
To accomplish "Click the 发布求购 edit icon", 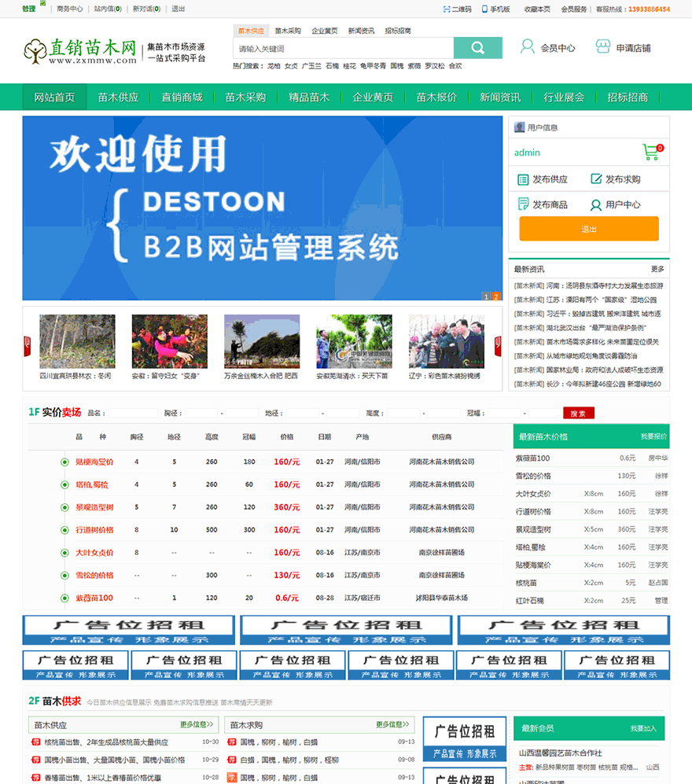I will coord(596,179).
